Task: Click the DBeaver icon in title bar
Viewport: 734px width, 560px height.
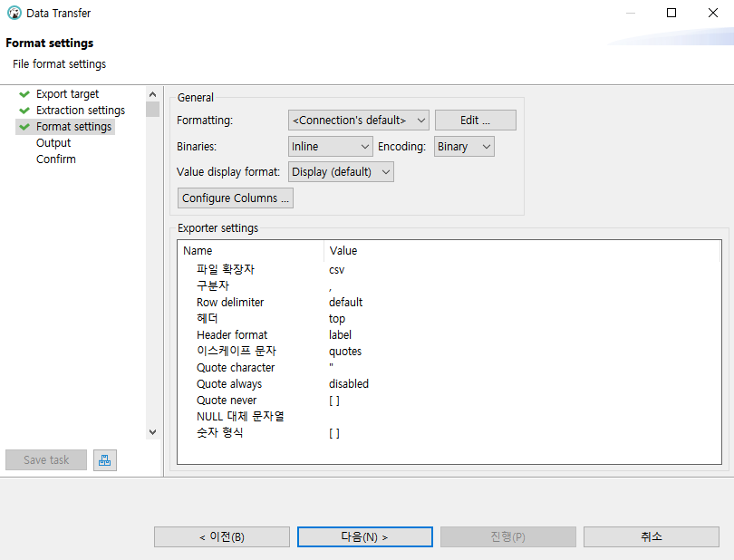Action: (14, 13)
